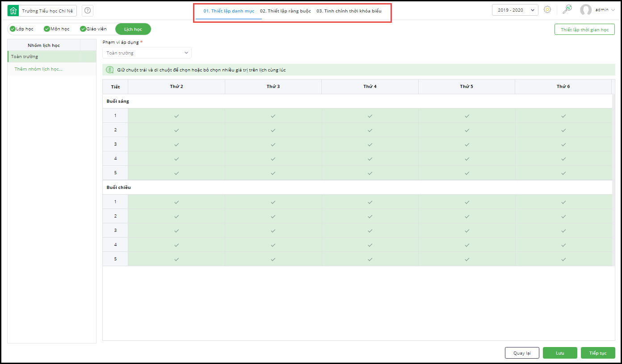Image resolution: width=622 pixels, height=364 pixels.
Task: Click the magnifier tool icon in header
Action: coord(567,10)
